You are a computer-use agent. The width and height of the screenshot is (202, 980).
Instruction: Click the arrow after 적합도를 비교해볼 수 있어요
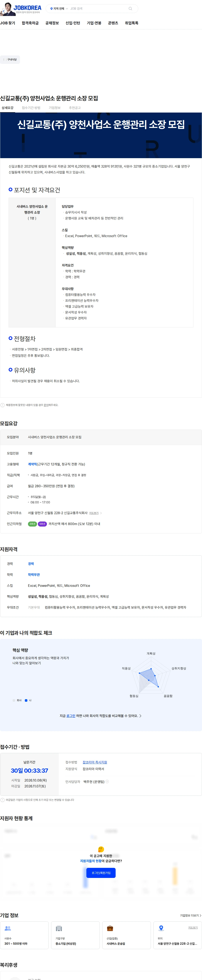click(140, 716)
